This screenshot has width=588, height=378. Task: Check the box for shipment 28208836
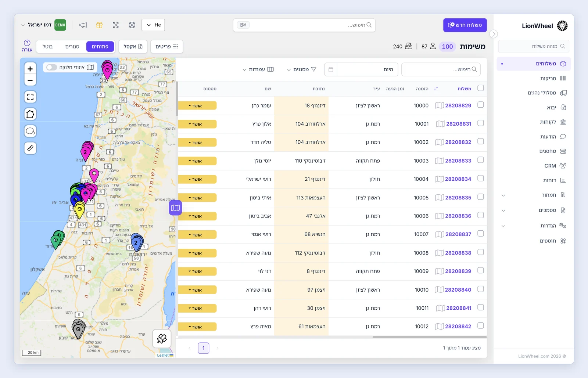coord(480,215)
